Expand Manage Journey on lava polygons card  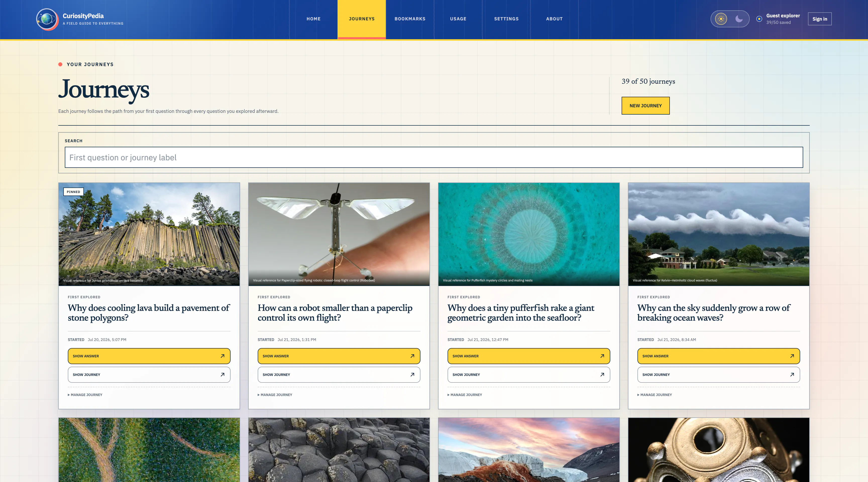click(x=85, y=395)
